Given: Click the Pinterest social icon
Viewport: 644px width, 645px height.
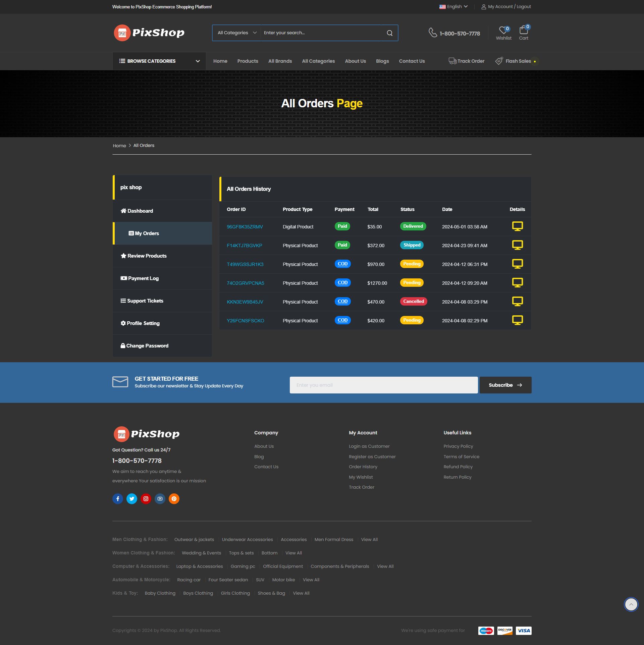Looking at the screenshot, I should 174,499.
